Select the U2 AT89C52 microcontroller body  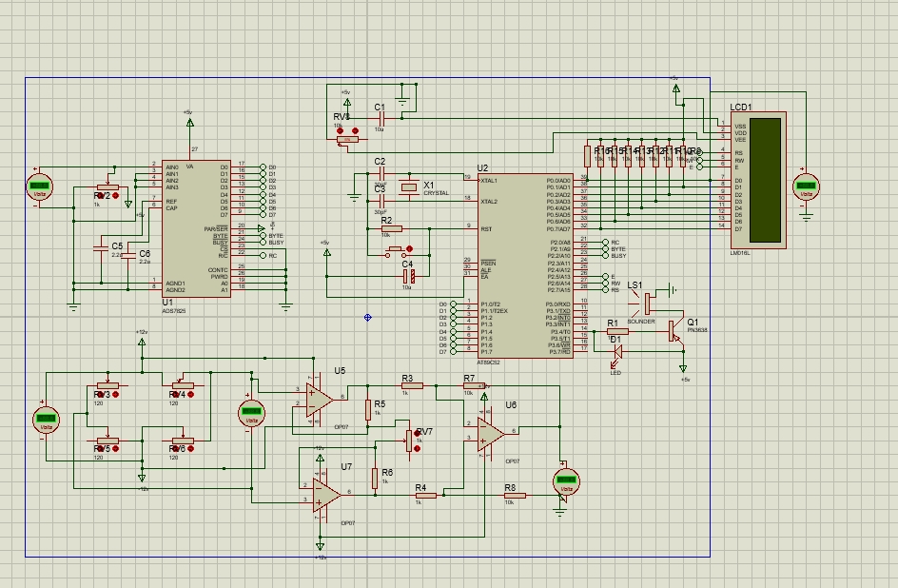click(525, 266)
